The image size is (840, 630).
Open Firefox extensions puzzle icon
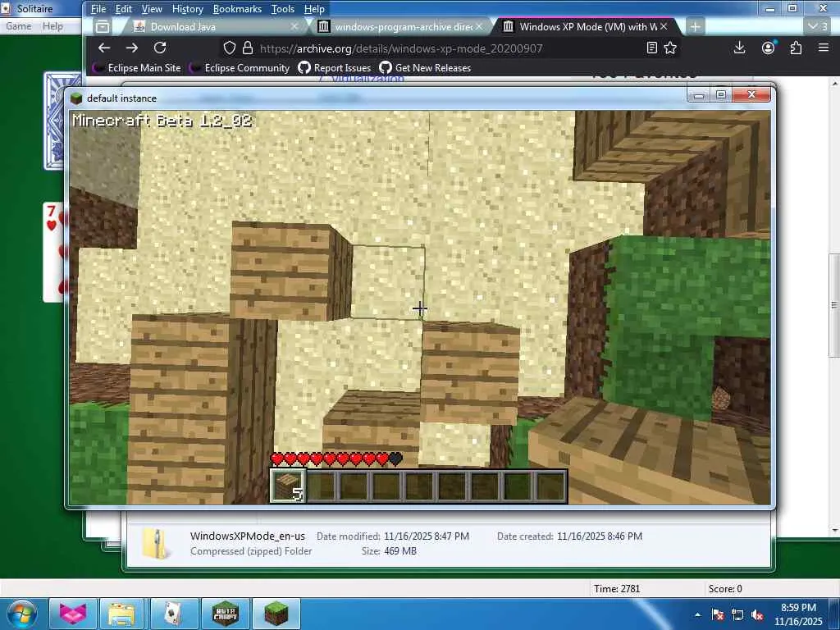pos(796,48)
